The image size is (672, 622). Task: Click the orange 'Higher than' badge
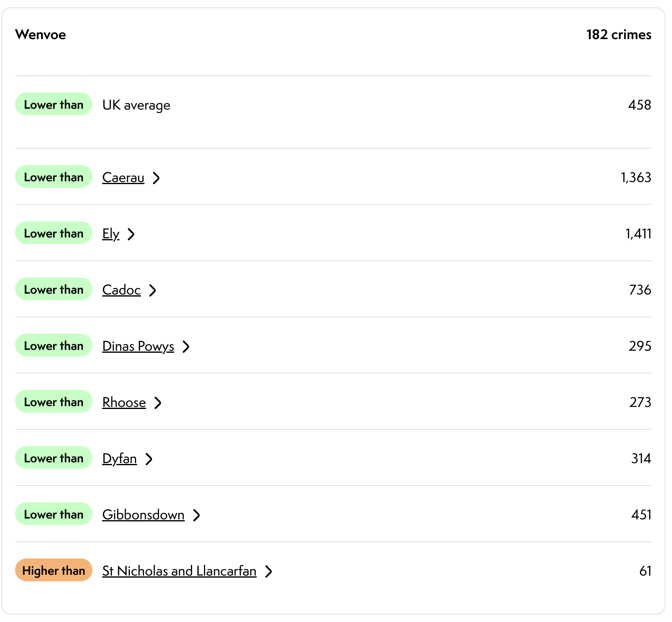(54, 570)
